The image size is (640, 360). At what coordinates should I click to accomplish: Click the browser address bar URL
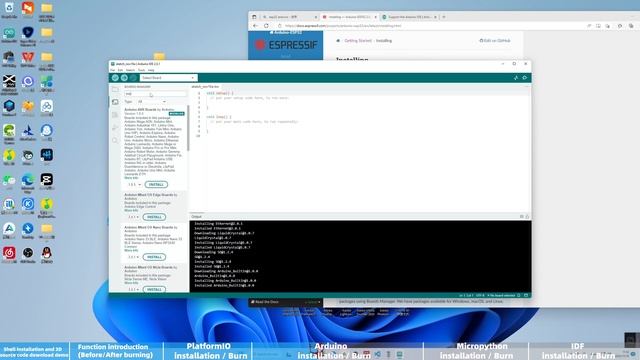343,26
